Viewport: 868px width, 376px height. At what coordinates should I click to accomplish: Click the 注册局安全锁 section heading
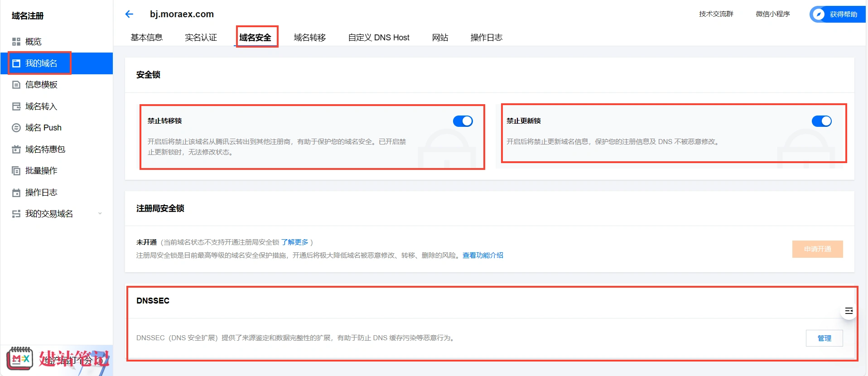[x=160, y=208]
